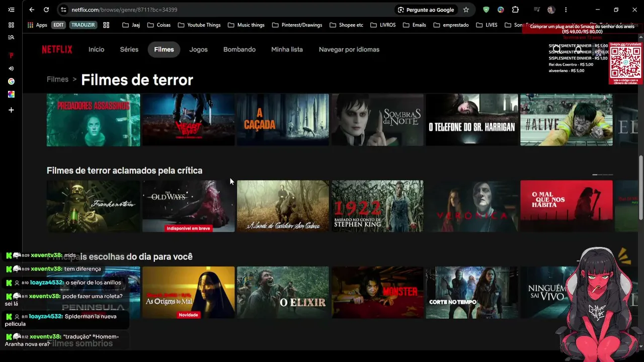Open the round multicolor extension icon
The height and width of the screenshot is (362, 644).
tap(501, 10)
